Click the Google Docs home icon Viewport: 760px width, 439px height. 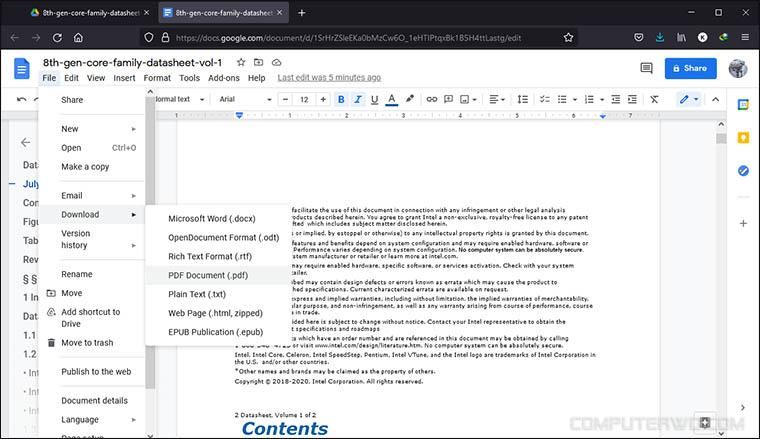click(22, 68)
